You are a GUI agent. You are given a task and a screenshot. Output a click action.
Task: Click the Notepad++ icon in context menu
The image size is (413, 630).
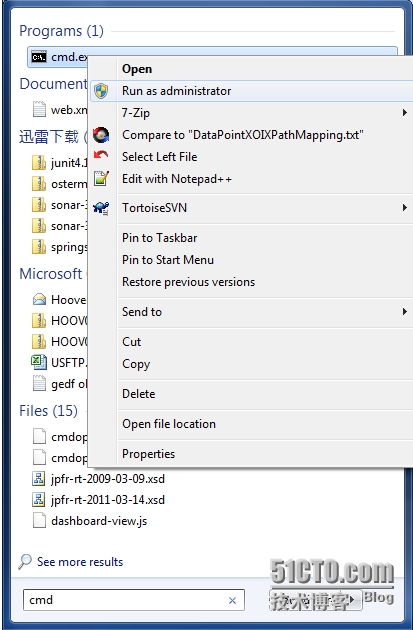click(101, 178)
